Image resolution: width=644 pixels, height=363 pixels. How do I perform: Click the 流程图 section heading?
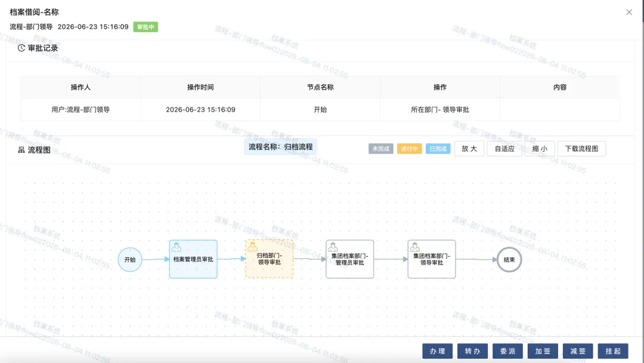click(39, 150)
